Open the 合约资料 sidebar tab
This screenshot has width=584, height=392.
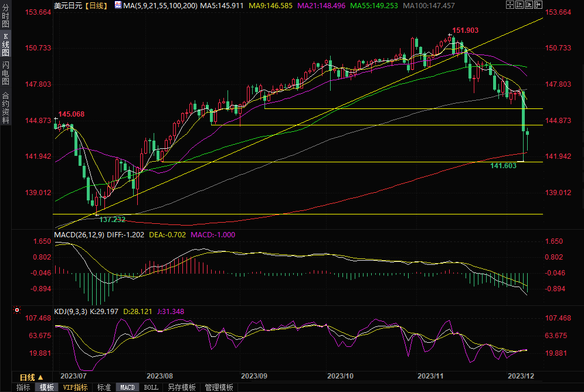[x=6, y=108]
